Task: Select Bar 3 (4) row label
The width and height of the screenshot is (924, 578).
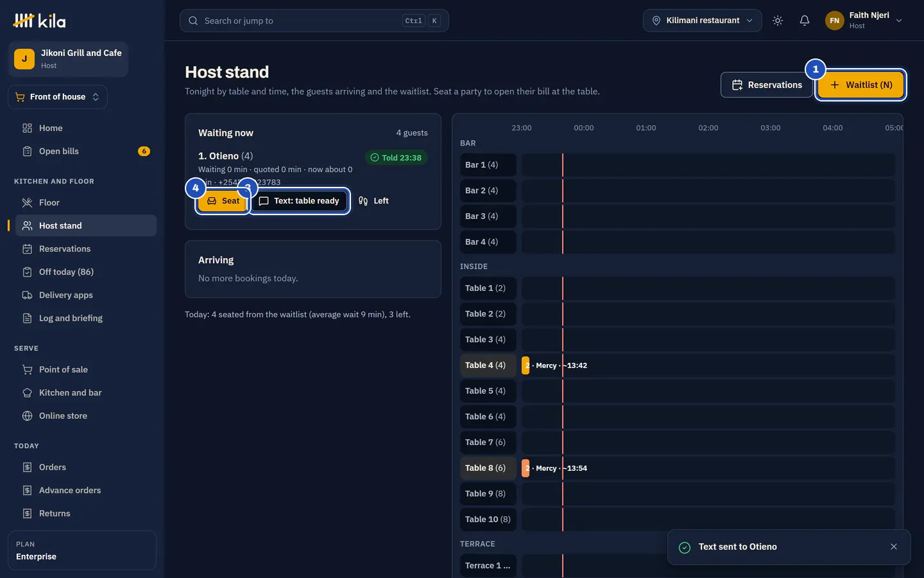Action: [488, 216]
